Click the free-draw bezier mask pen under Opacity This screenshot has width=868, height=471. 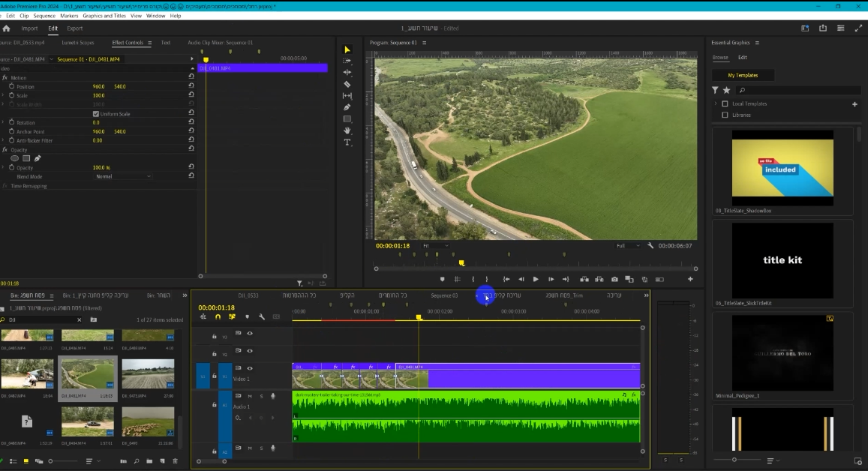click(x=38, y=158)
